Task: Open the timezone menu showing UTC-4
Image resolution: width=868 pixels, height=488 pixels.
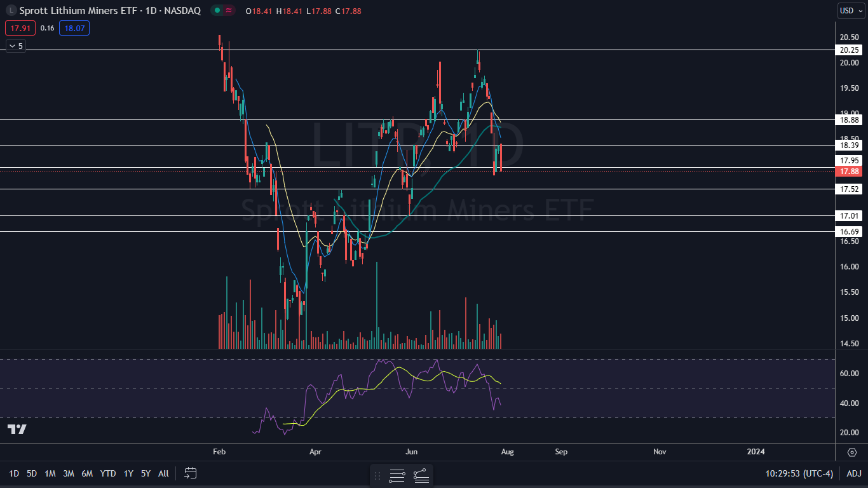Action: [799, 473]
